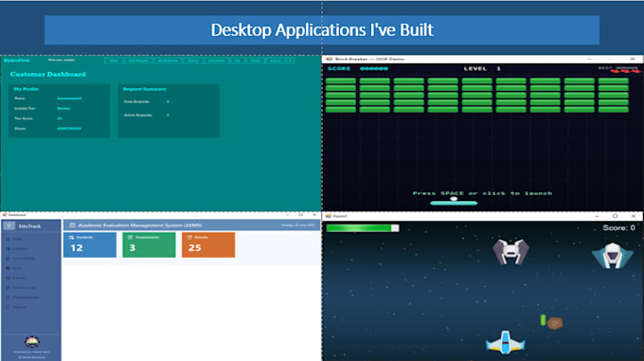Click the Name value in My Profile

coord(69,99)
